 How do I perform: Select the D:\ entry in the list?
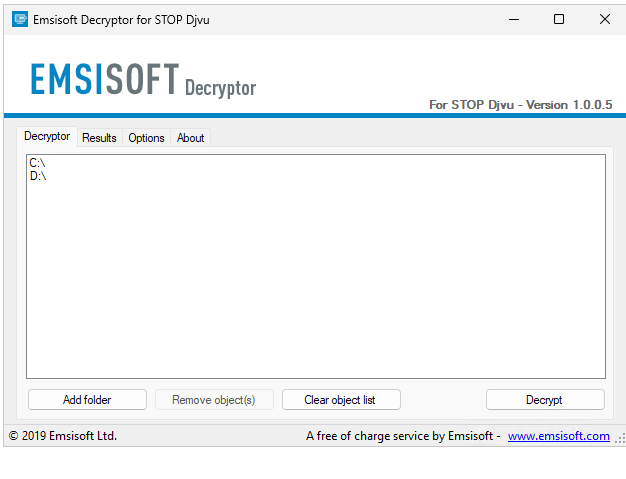point(38,176)
